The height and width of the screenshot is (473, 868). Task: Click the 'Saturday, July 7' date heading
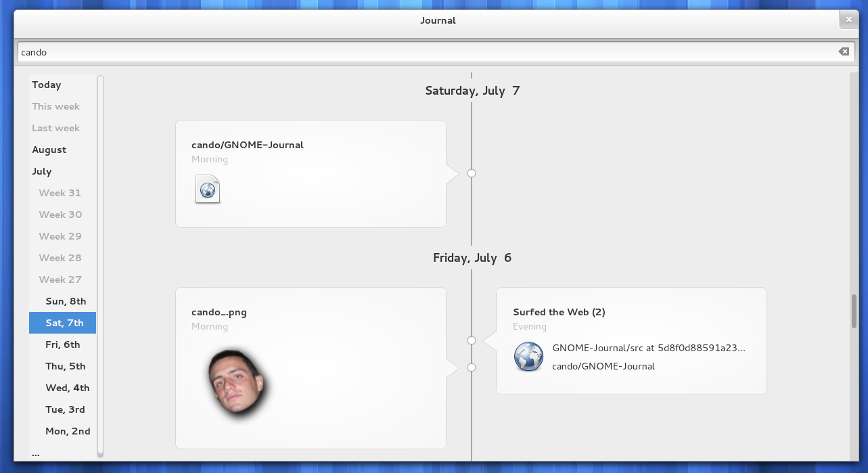[x=472, y=91]
